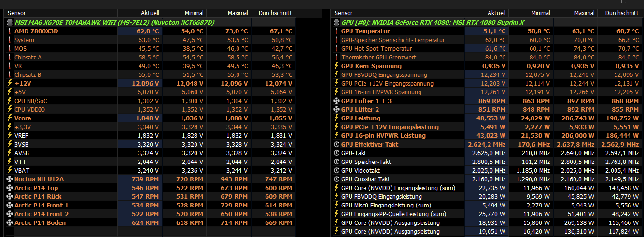Viewport: 644px width, 237px height.
Task: Select the AVSB sensor label
Action: pyautogui.click(x=22, y=153)
